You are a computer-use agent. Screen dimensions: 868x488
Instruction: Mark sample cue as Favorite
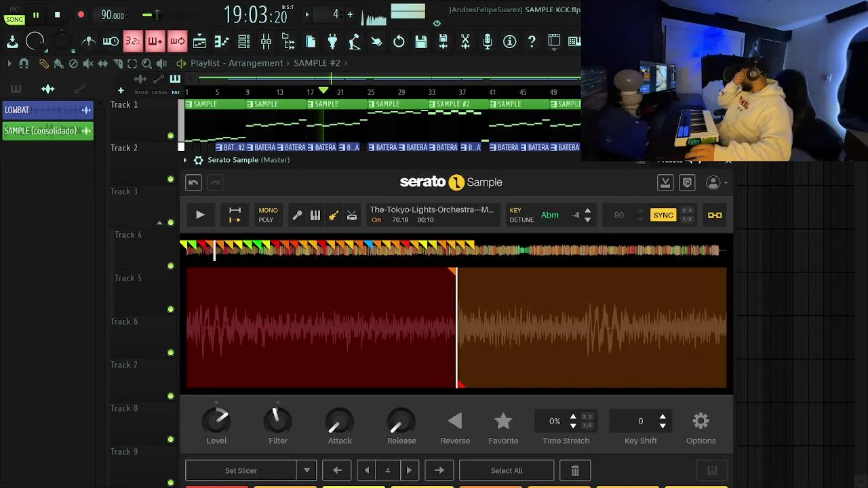coord(503,427)
